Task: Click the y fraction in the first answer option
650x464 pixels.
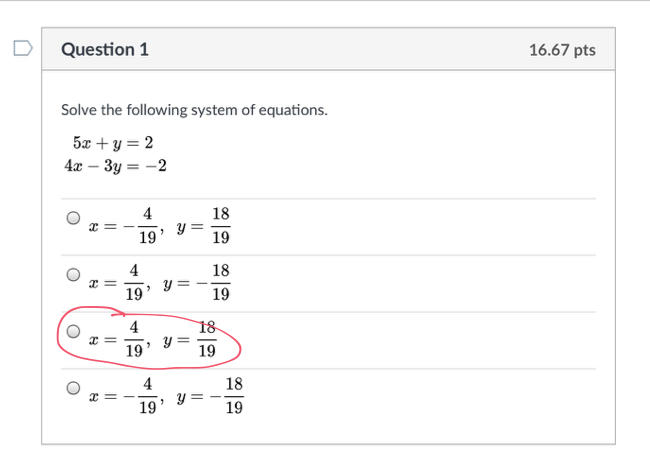Action: (x=220, y=227)
